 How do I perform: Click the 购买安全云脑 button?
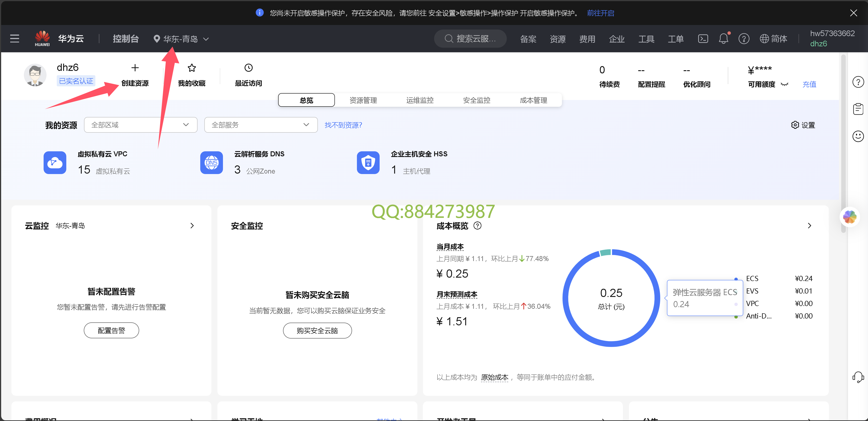pyautogui.click(x=317, y=330)
